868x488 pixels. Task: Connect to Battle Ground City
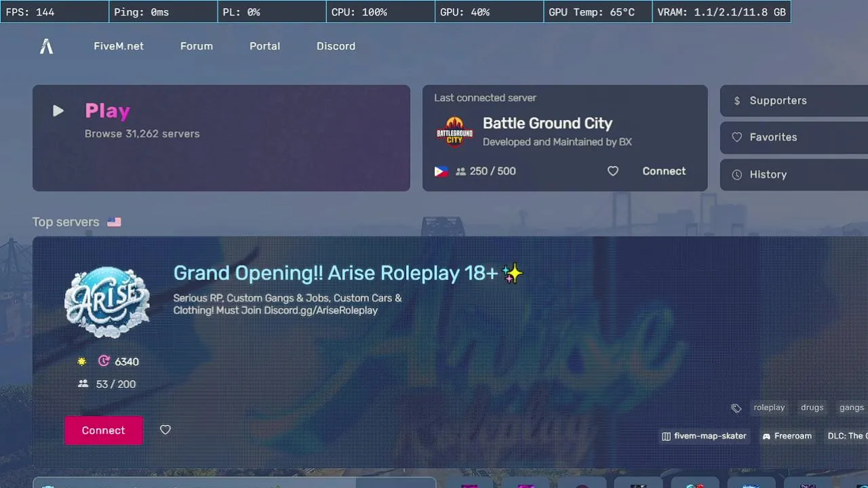point(664,171)
